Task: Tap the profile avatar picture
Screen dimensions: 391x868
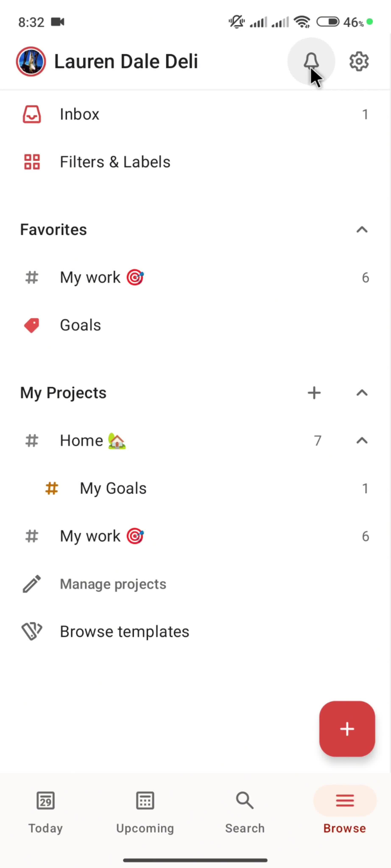Action: [31, 61]
